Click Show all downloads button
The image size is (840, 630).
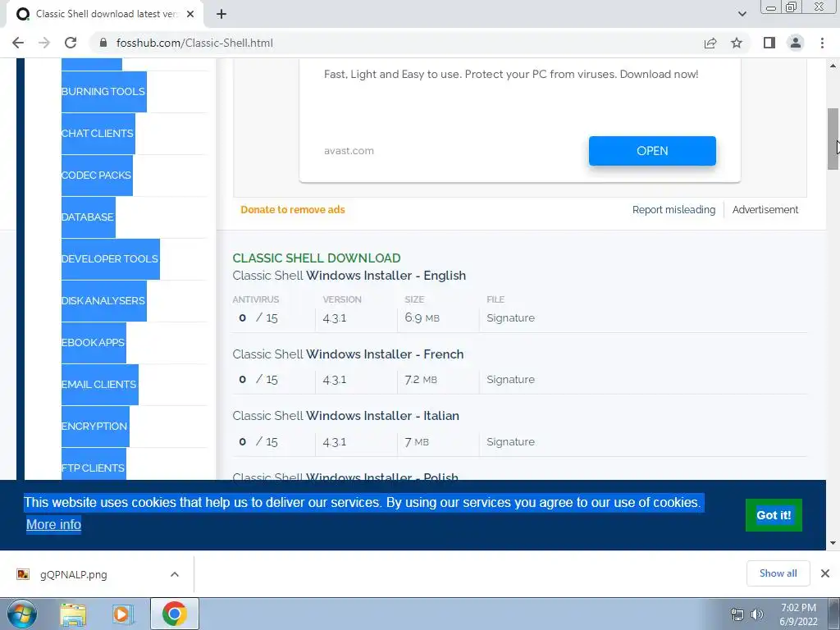(778, 573)
